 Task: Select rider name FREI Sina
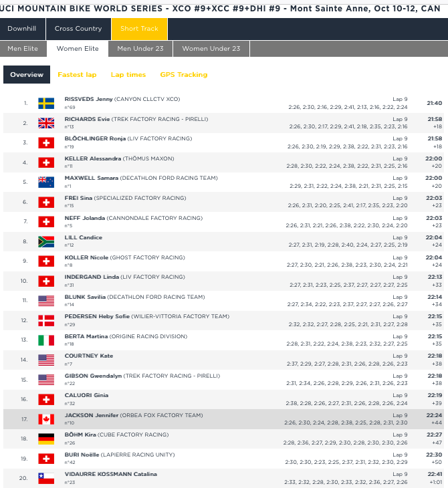coord(78,198)
